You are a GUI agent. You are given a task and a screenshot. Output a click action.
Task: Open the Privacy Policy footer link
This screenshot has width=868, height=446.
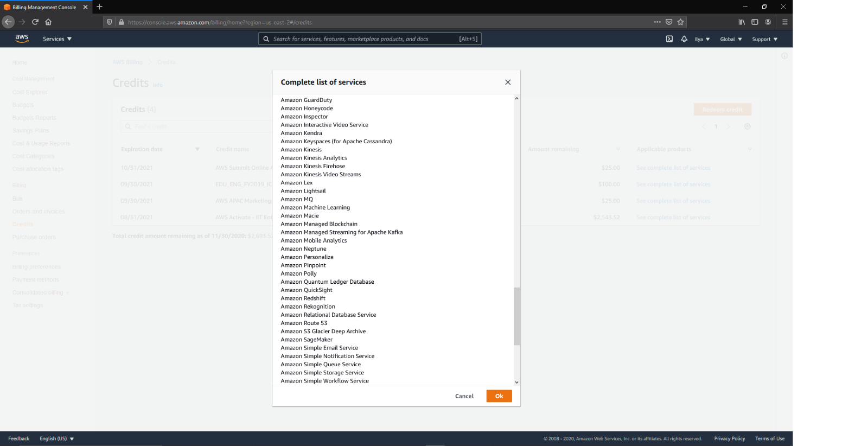[729, 438]
